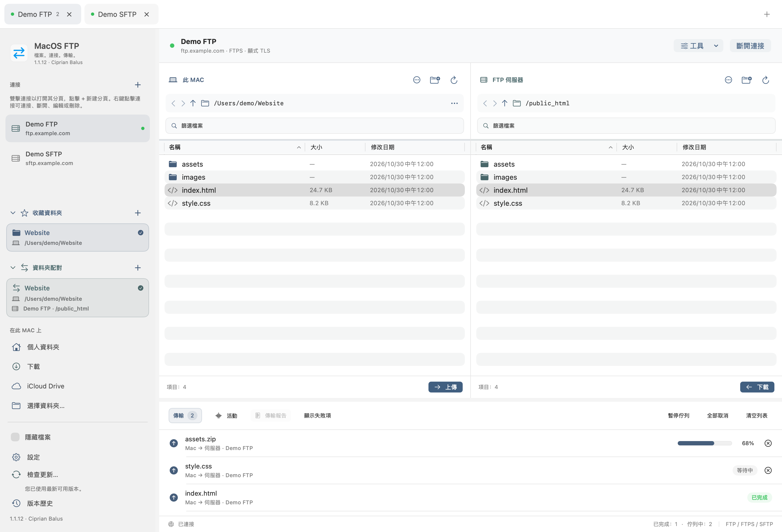The image size is (782, 532).
Task: Add a new favorite folder with plus
Action: click(138, 213)
